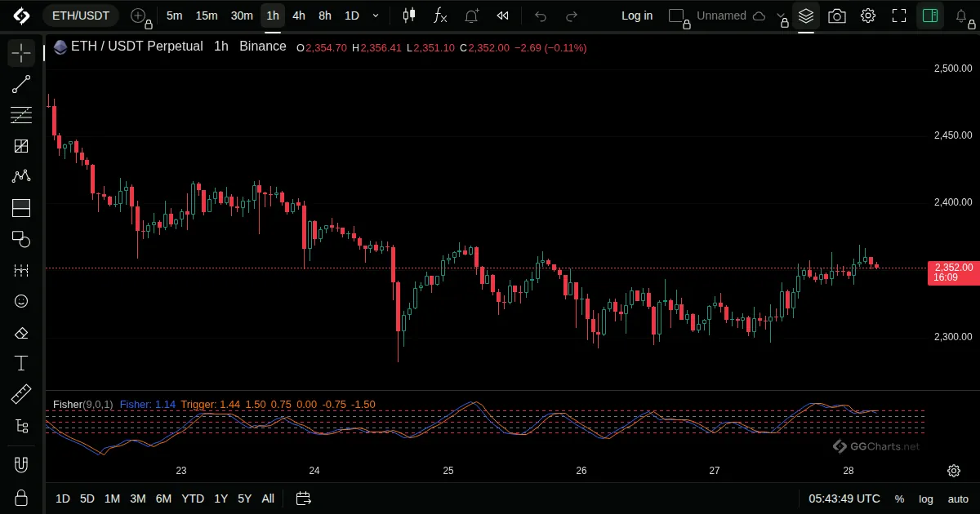
Task: Open the fx indicators menu
Action: (x=440, y=16)
